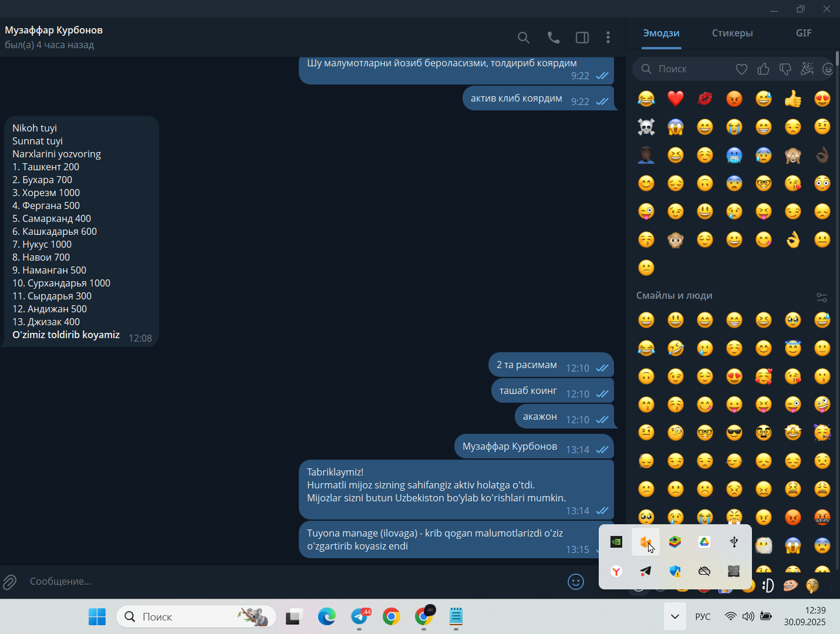Insert the cursing face with symbols emoji
This screenshot has height=634, width=840.
tap(822, 517)
